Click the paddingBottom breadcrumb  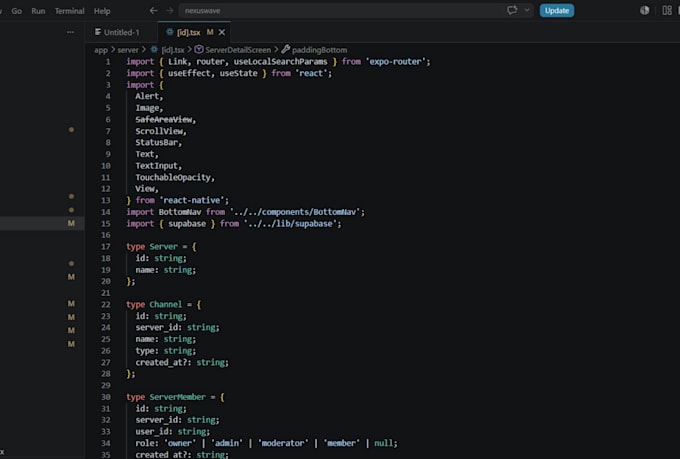point(319,50)
